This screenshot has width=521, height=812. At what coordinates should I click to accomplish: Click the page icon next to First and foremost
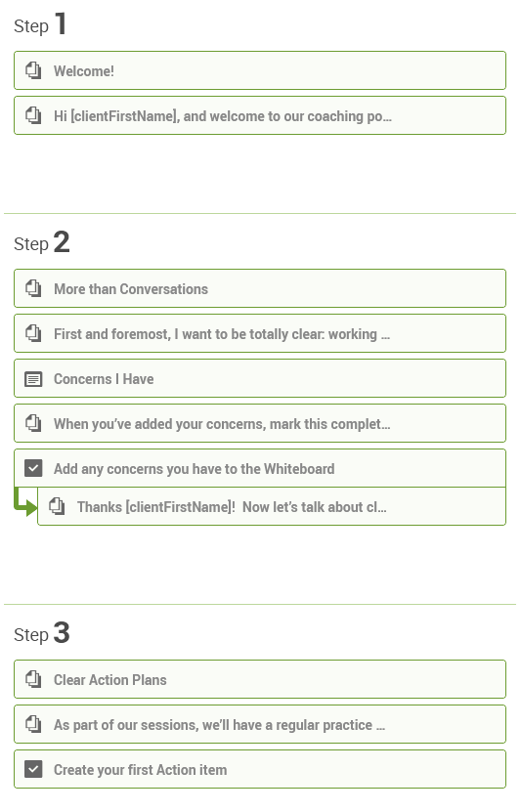[x=33, y=333]
